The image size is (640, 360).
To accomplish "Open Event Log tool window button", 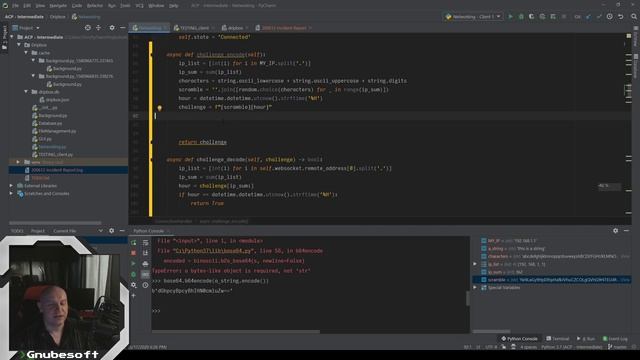I will [x=615, y=339].
